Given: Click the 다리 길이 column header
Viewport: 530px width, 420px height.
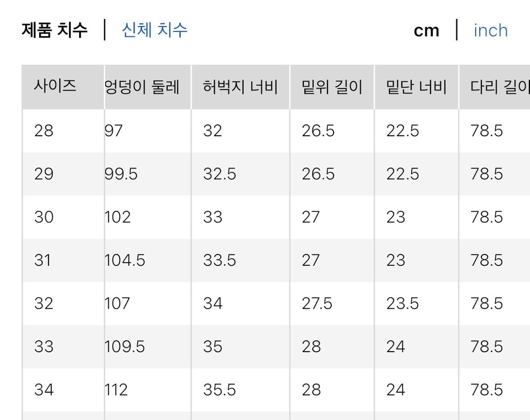Looking at the screenshot, I should 499,87.
